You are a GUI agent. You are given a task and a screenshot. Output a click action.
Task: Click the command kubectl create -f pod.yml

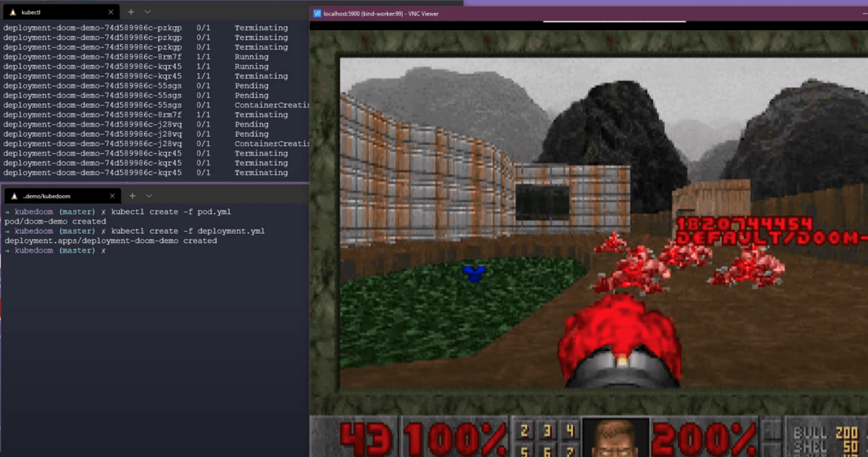tap(171, 211)
